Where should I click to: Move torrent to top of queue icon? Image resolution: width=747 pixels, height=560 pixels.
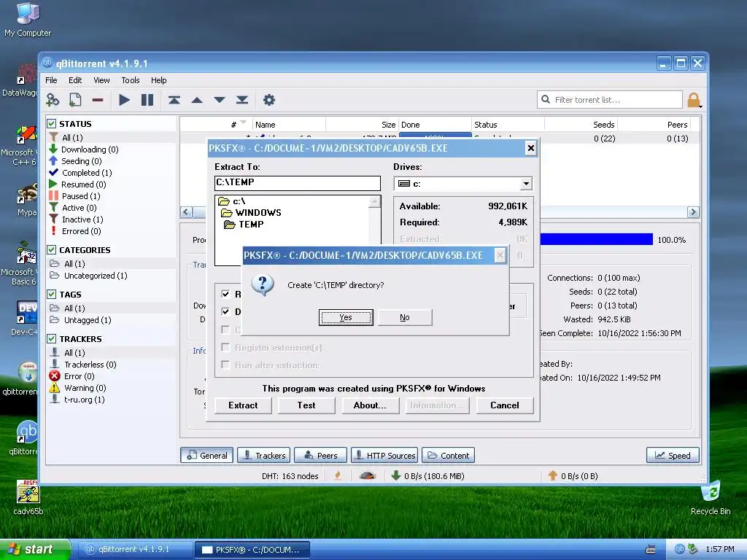point(174,100)
